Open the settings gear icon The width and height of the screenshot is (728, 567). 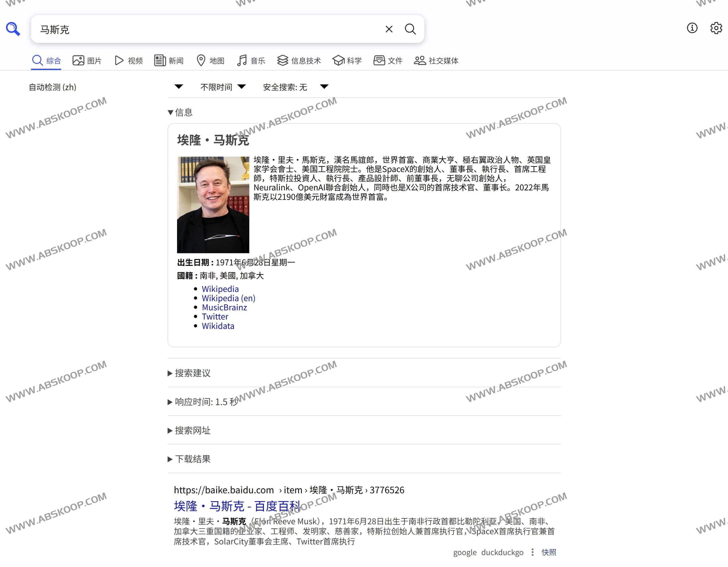click(716, 29)
